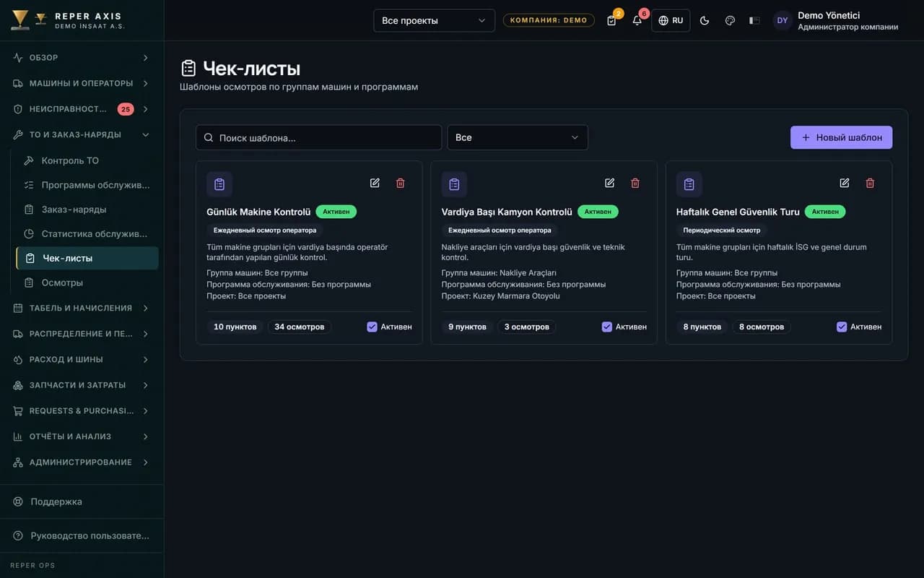Viewport: 924px width, 578px height.
Task: Expand the Запчасти и затраты section
Action: tap(82, 385)
